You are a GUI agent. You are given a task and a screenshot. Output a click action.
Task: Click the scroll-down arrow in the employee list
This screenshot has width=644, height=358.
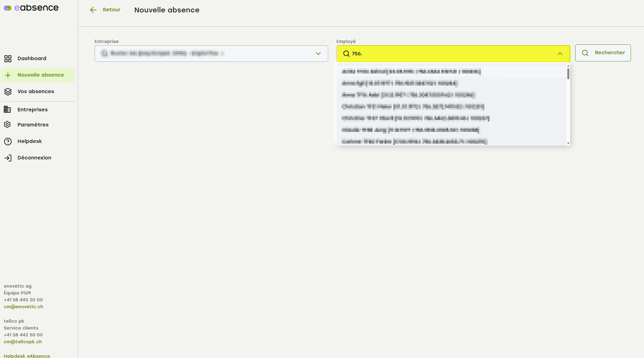[568, 143]
